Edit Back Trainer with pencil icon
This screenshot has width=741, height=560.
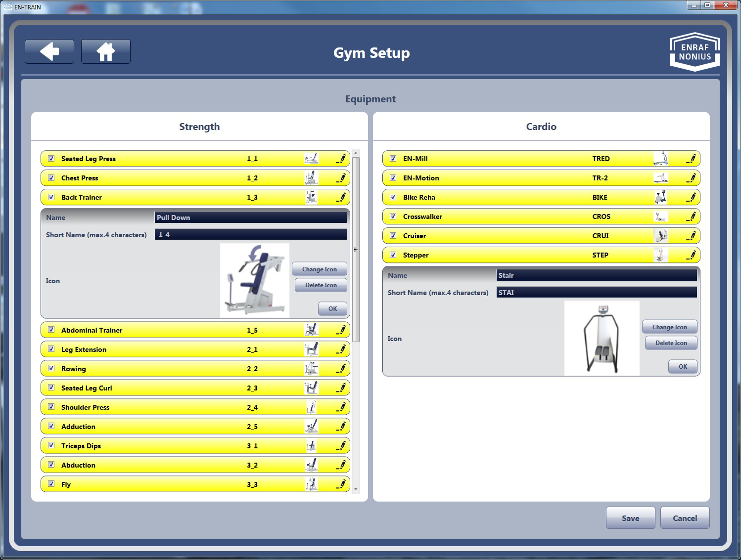coord(341,197)
